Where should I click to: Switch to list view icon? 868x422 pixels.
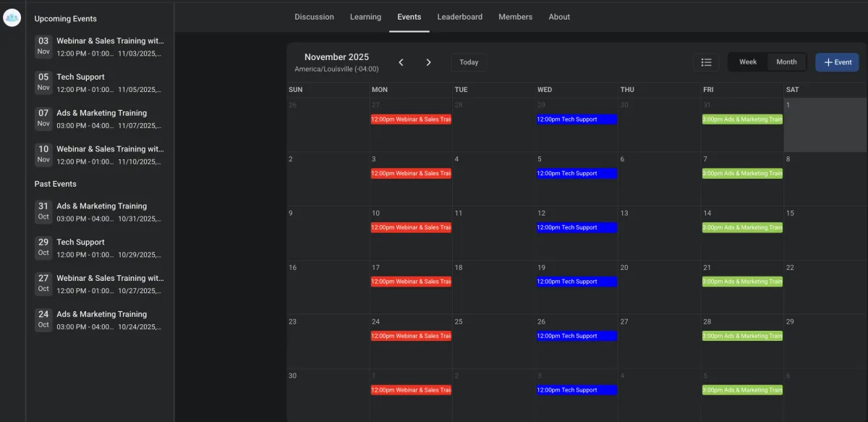pyautogui.click(x=706, y=62)
